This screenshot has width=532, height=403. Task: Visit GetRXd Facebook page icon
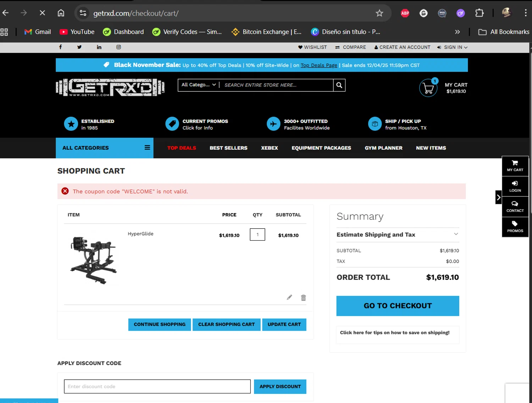[60, 47]
